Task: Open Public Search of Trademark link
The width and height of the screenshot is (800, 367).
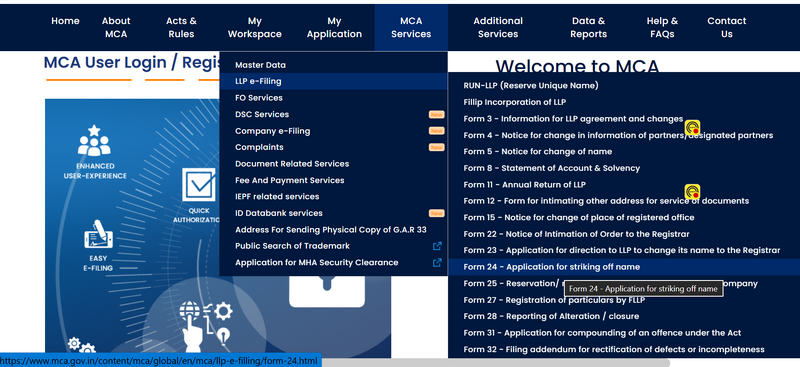Action: point(334,246)
